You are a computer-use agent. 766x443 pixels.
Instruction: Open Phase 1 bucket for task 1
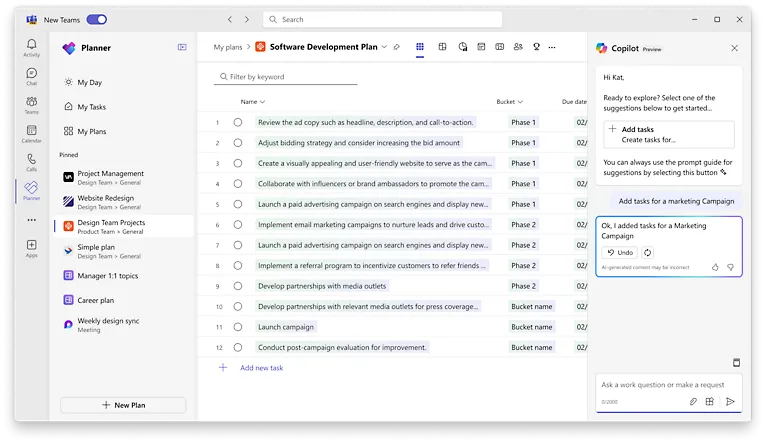pos(523,123)
